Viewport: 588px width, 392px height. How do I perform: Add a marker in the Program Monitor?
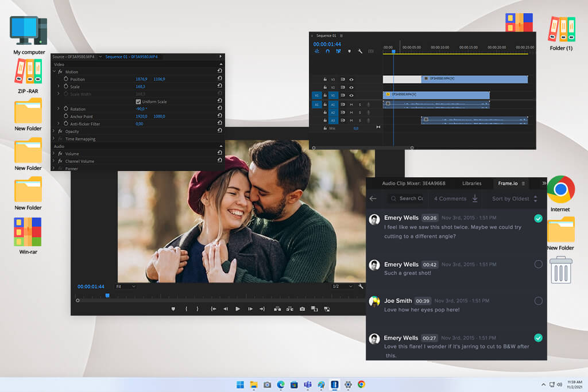[x=173, y=309]
